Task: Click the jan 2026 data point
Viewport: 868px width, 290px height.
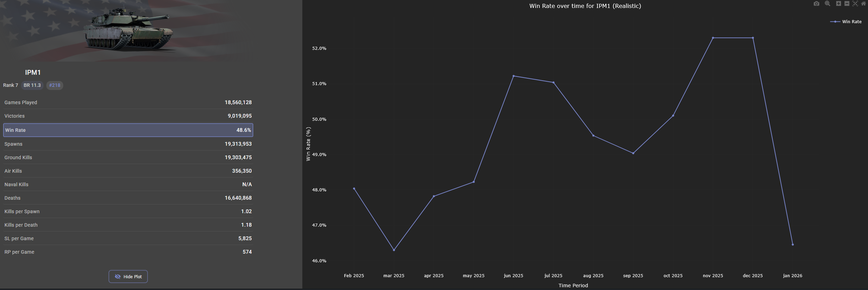Action: tap(793, 244)
